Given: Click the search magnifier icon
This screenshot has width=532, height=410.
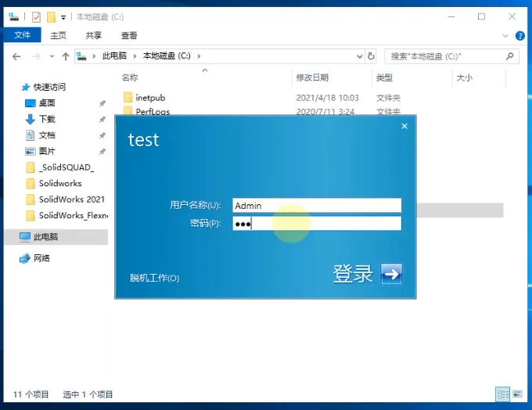Looking at the screenshot, I should (x=509, y=56).
